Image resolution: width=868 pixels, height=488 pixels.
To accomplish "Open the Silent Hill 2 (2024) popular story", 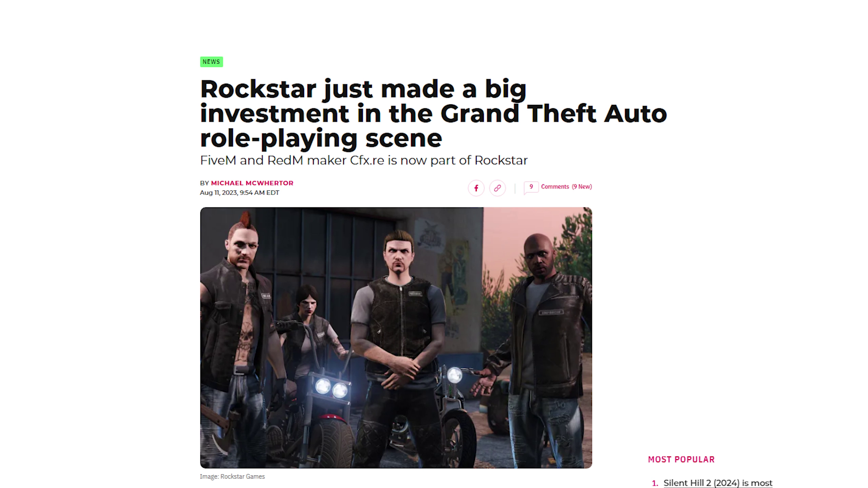I will 718,483.
